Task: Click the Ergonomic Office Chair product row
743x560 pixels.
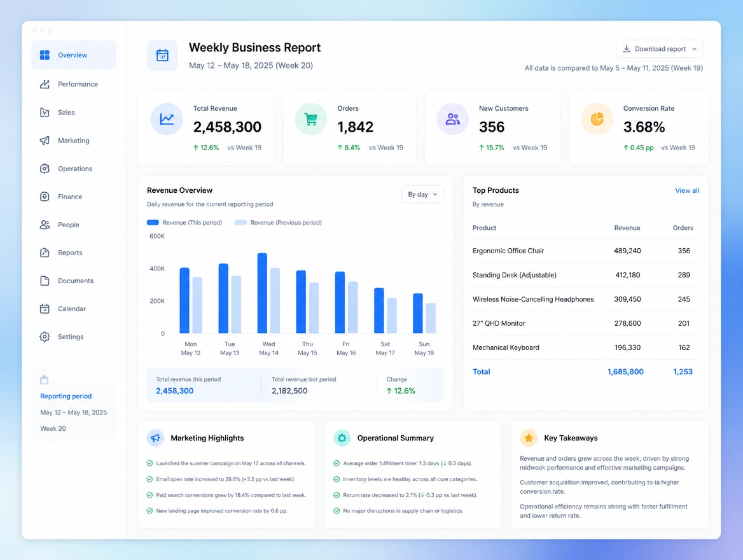Action: tap(586, 251)
